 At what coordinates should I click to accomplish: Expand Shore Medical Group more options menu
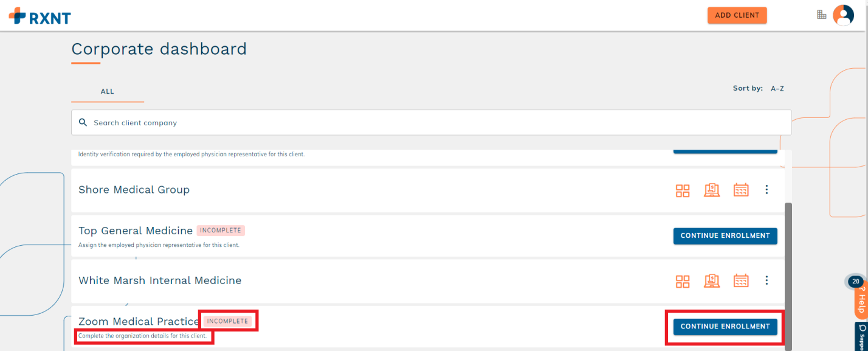tap(766, 190)
